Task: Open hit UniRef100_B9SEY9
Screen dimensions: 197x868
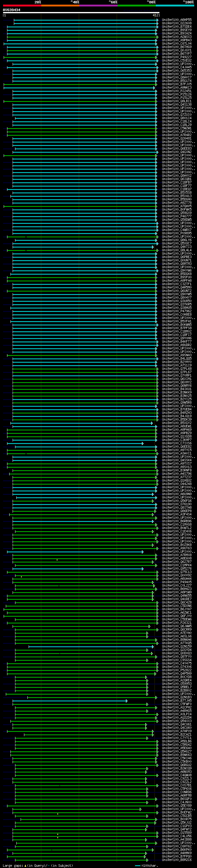Action: (x=177, y=30)
